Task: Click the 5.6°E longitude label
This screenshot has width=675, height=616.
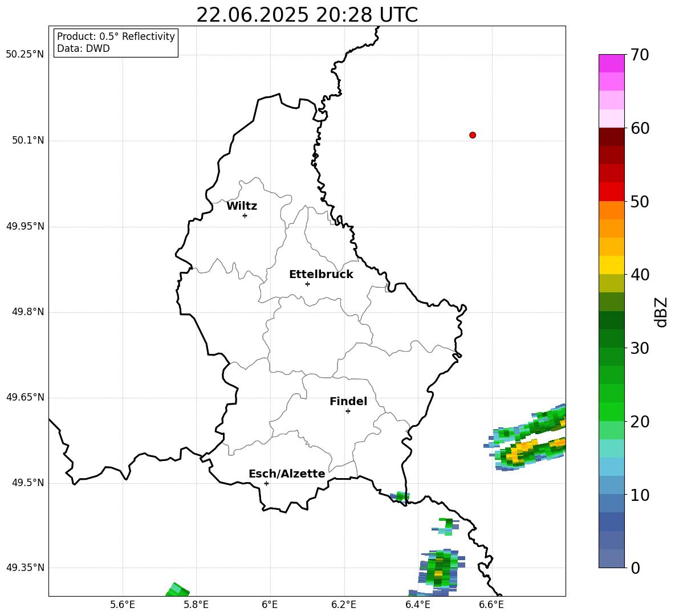Action: click(x=123, y=605)
